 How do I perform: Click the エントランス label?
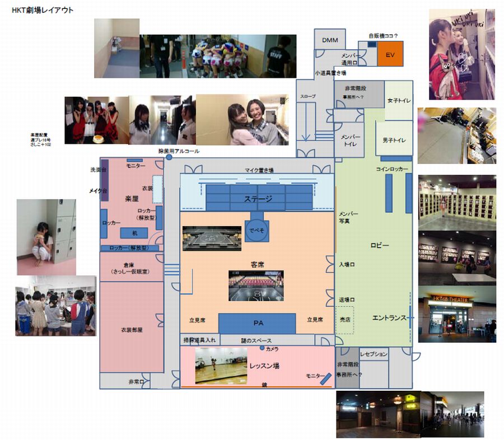389,317
